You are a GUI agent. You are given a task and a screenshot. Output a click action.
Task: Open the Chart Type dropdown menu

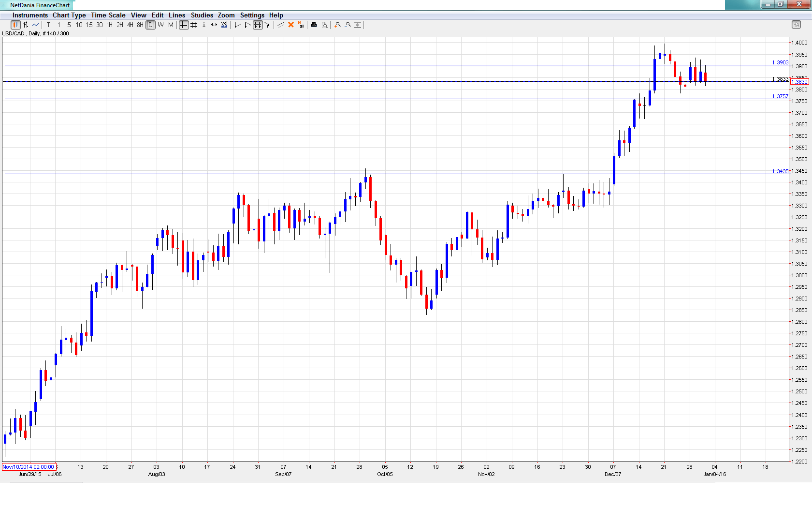(x=69, y=15)
